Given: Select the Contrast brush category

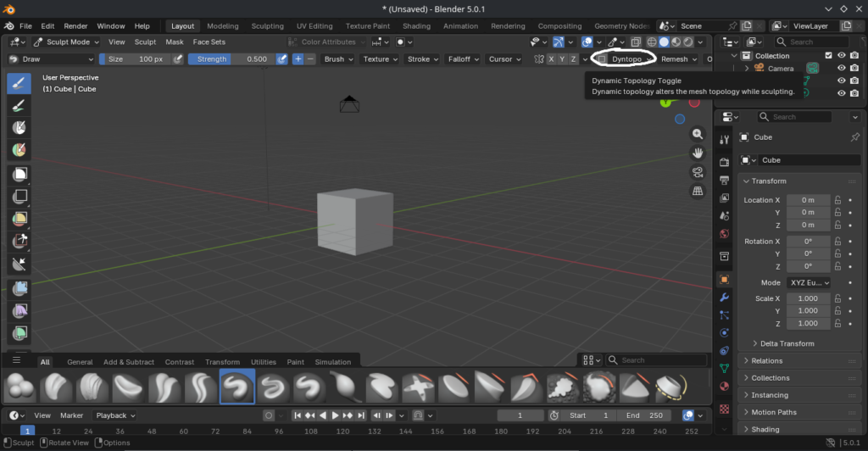Looking at the screenshot, I should pos(179,362).
